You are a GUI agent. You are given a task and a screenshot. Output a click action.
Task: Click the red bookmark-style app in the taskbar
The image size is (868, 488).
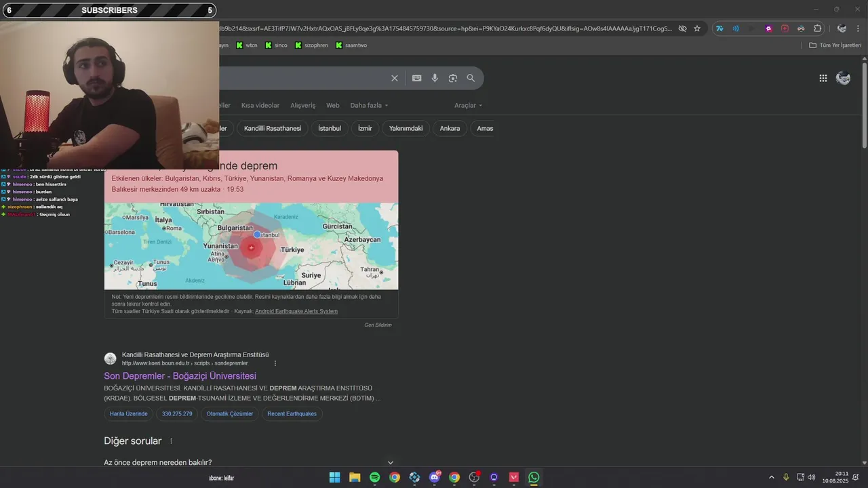pyautogui.click(x=514, y=477)
